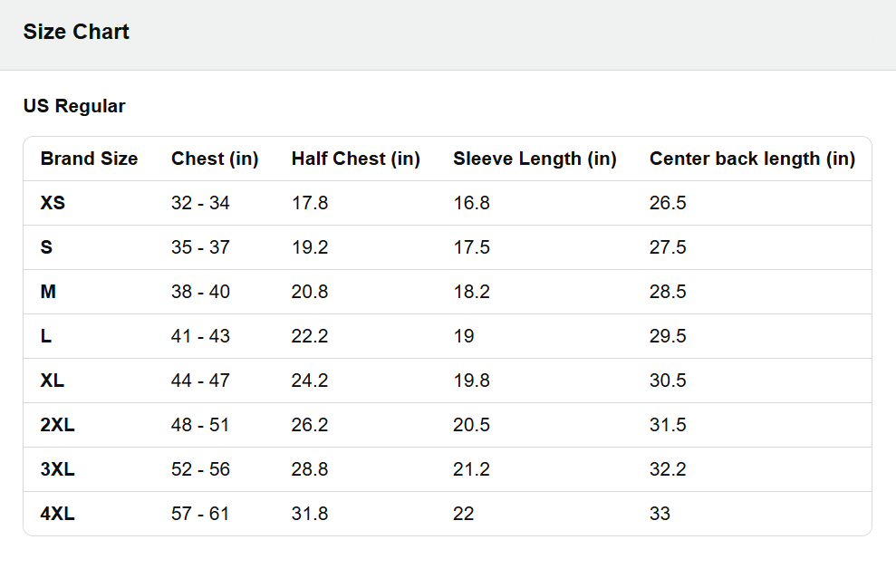Select the US Regular label
The width and height of the screenshot is (896, 588).
click(x=74, y=106)
